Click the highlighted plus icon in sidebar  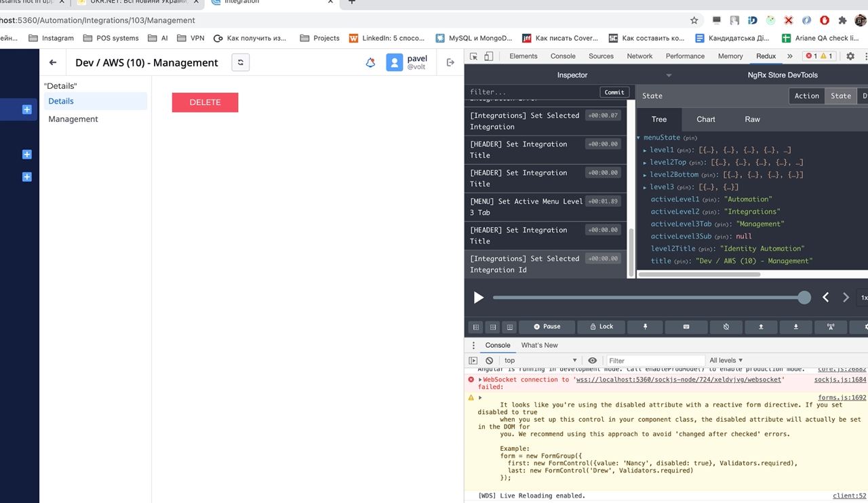(x=27, y=109)
